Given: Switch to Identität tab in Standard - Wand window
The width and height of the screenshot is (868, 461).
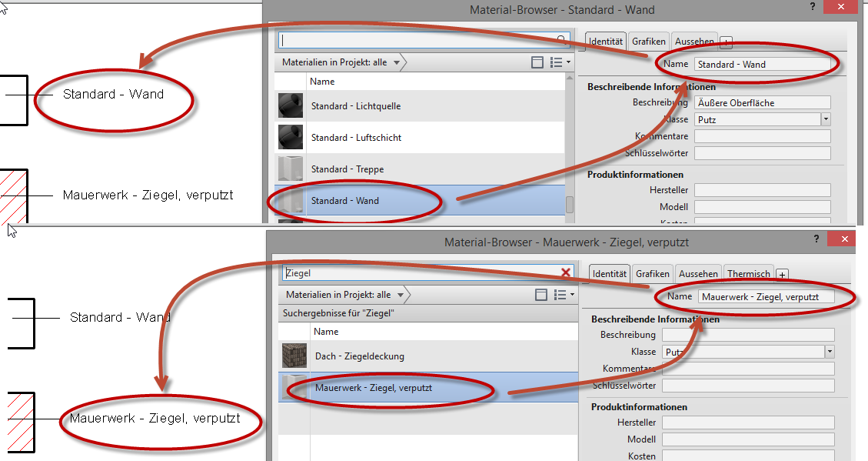Looking at the screenshot, I should coord(606,42).
